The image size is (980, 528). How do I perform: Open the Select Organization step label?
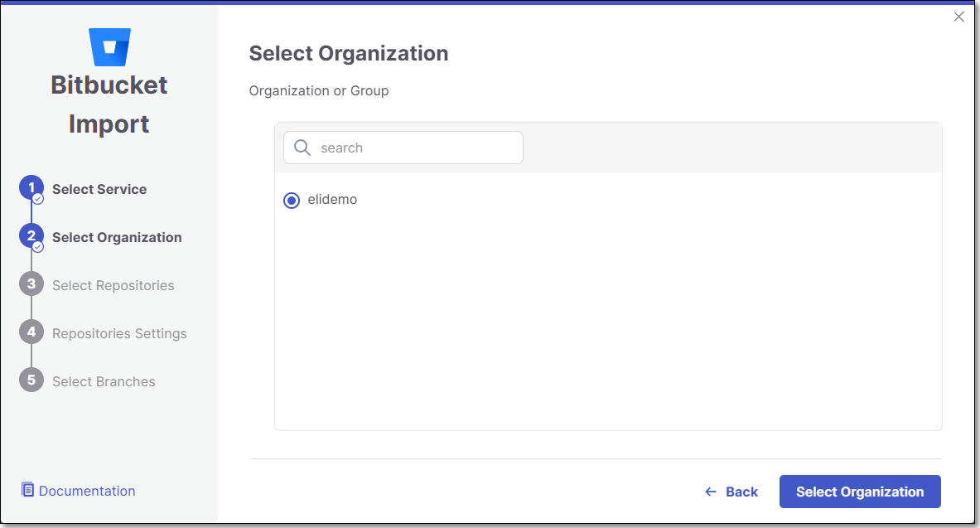click(117, 237)
